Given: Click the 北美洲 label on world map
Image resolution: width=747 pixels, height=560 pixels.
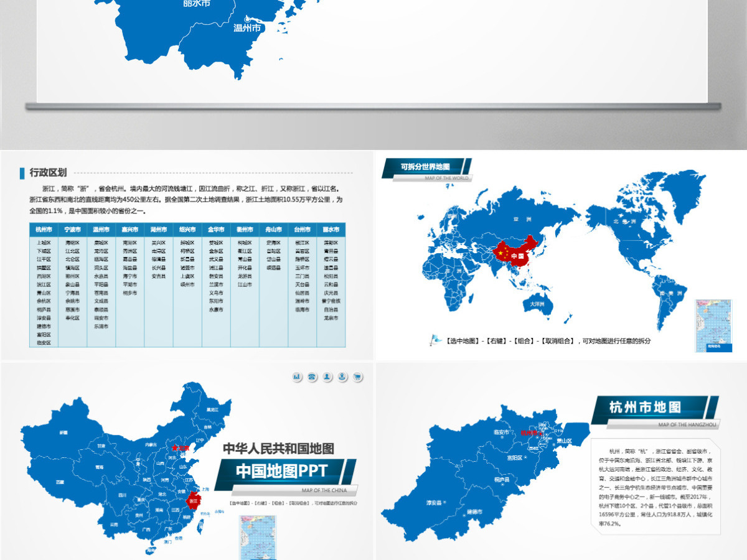Looking at the screenshot, I should click(x=624, y=220).
